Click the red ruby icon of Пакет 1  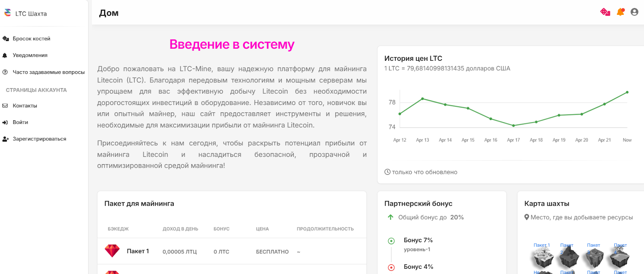[x=112, y=251]
